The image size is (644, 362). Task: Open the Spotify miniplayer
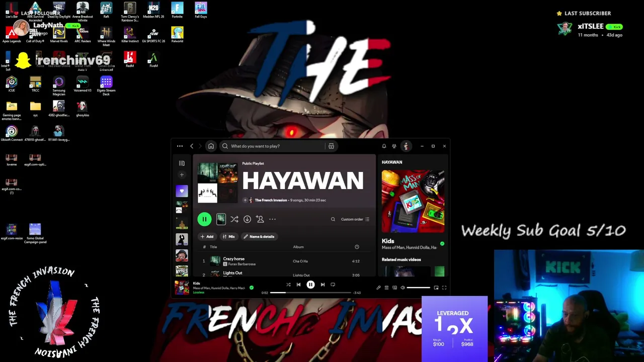click(x=436, y=288)
